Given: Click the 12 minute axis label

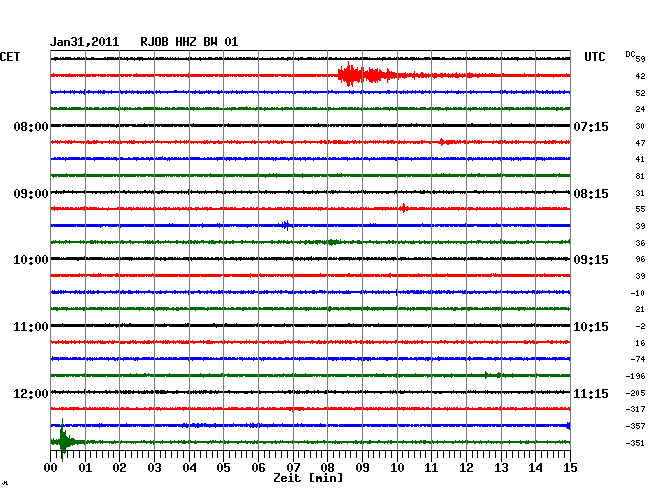Looking at the screenshot, I should (466, 468).
